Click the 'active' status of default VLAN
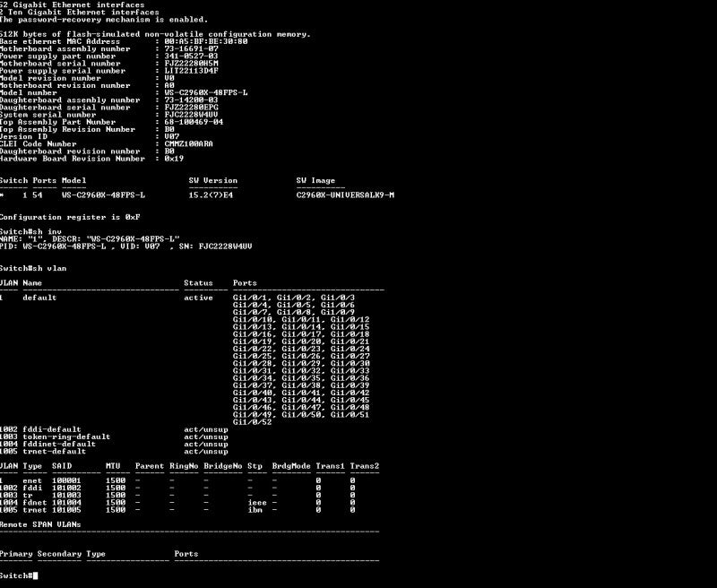The width and height of the screenshot is (717, 588). point(198,298)
